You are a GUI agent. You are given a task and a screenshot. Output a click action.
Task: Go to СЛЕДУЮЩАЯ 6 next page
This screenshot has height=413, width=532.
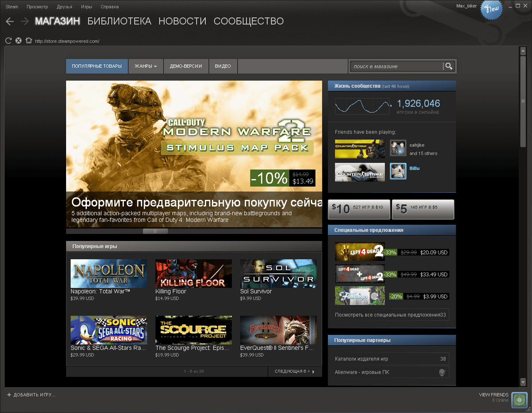[295, 371]
